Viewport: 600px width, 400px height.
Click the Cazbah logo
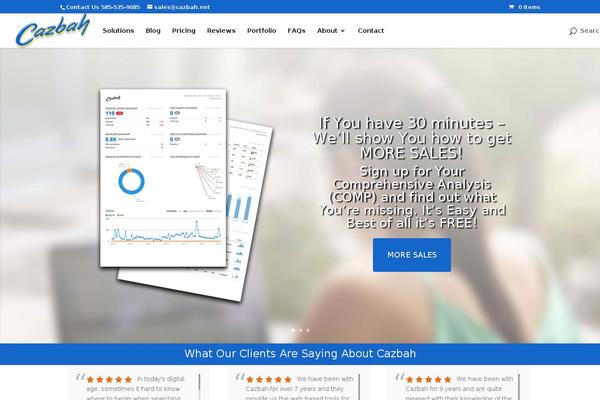click(53, 31)
